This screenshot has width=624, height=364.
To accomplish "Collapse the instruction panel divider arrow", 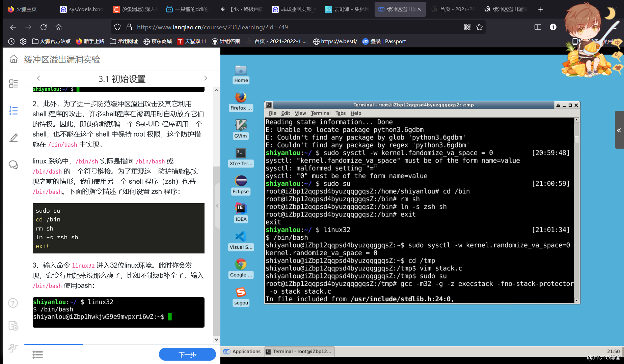I will tap(217, 206).
